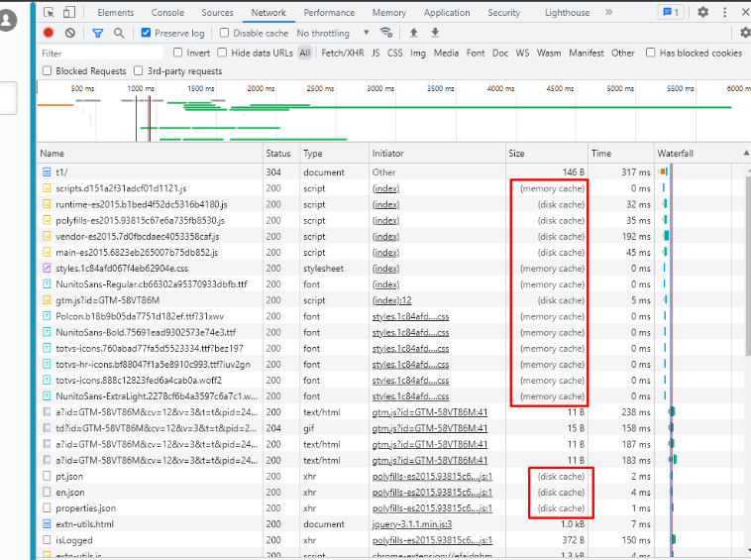The image size is (751, 560).
Task: Open the console messages badge showing 1
Action: 671,12
